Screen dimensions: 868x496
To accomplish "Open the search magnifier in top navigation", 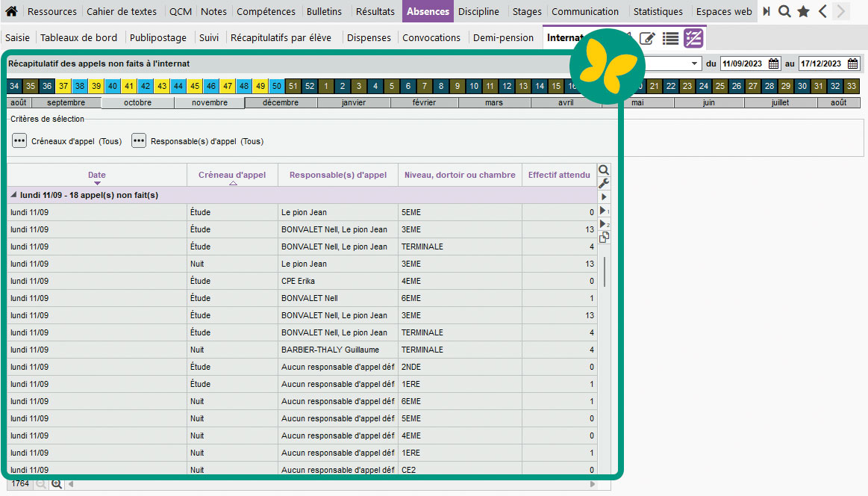I will [x=784, y=11].
